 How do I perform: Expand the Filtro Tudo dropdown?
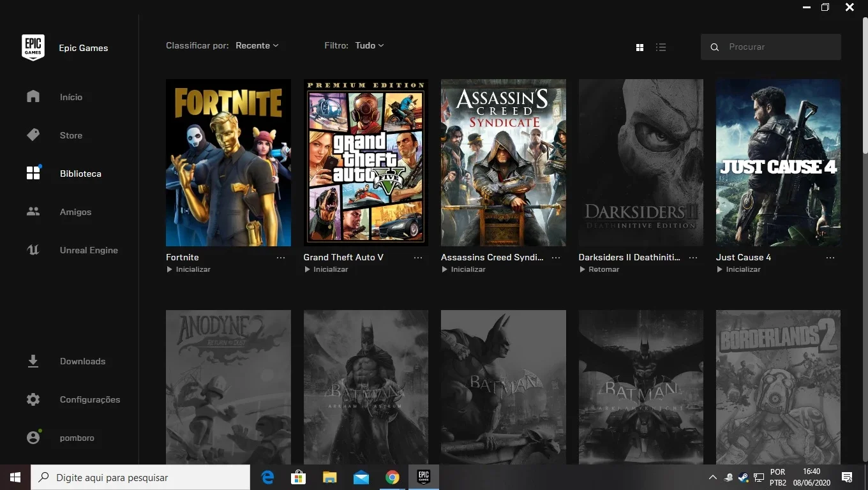(x=370, y=45)
